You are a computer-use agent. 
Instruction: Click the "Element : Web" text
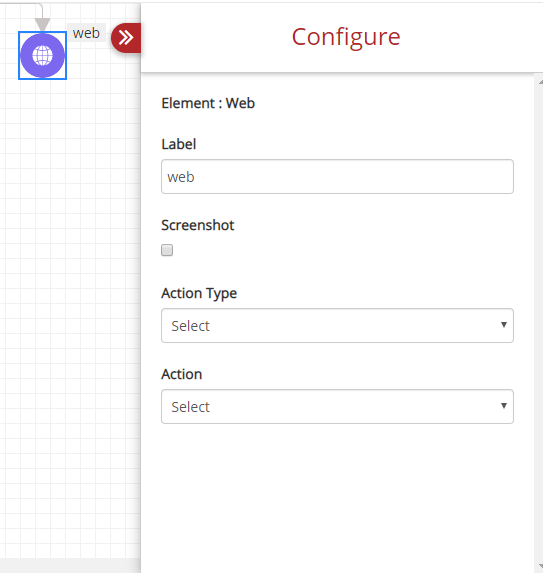coord(208,103)
